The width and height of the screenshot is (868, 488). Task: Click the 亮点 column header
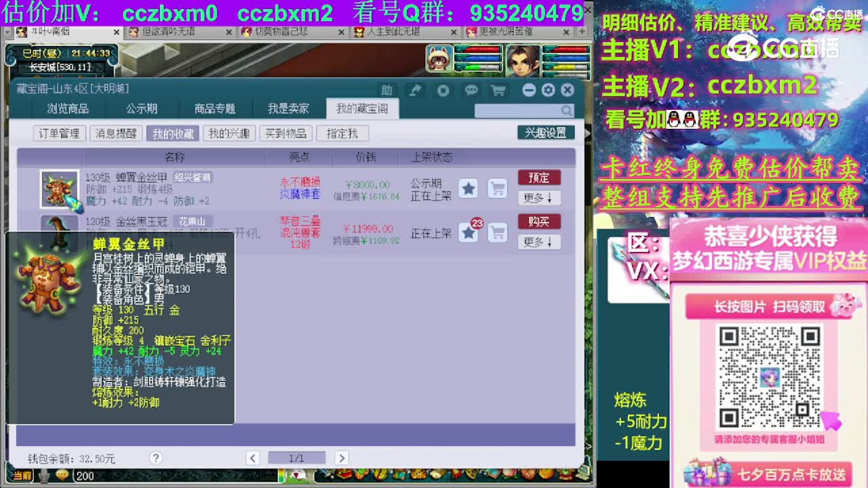pyautogui.click(x=299, y=157)
